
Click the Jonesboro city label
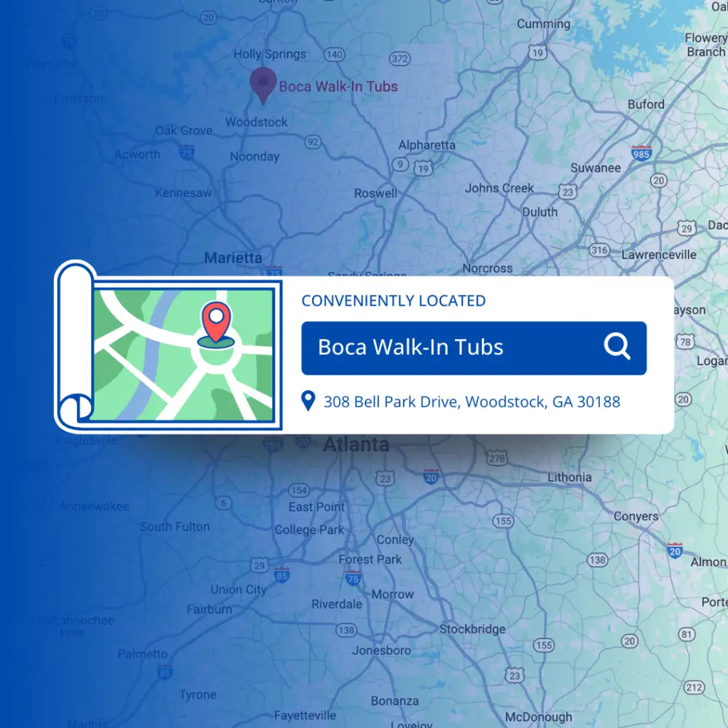coord(381,651)
